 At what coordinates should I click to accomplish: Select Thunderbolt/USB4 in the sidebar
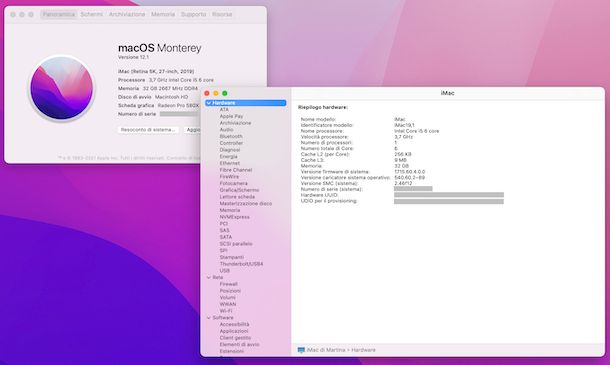tap(241, 264)
